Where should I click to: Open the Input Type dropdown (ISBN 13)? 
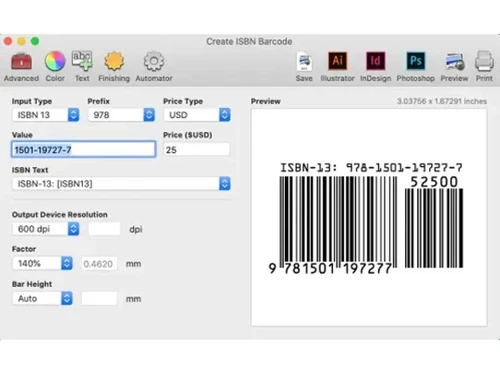[46, 115]
